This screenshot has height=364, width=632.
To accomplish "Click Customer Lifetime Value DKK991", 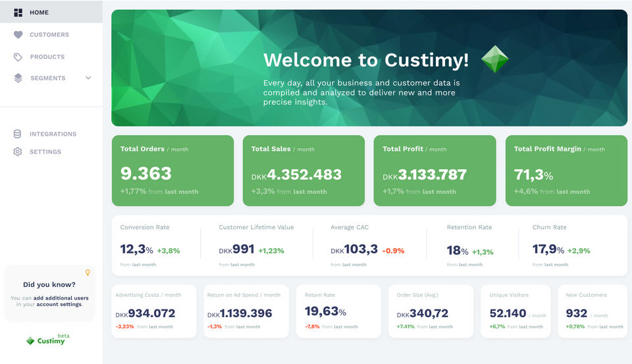I will (236, 249).
